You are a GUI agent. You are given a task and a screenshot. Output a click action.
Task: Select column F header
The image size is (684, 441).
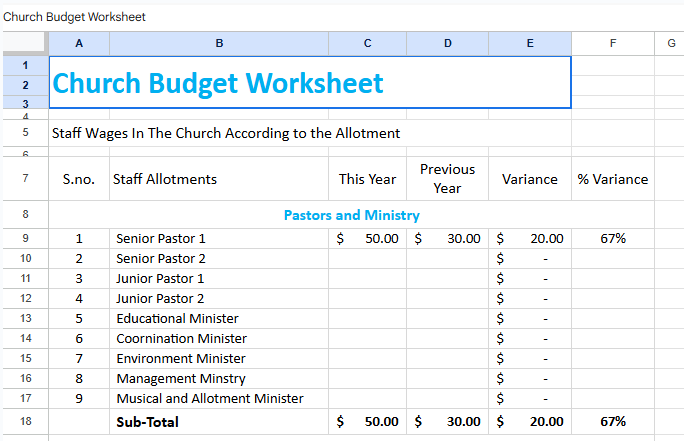coord(613,43)
